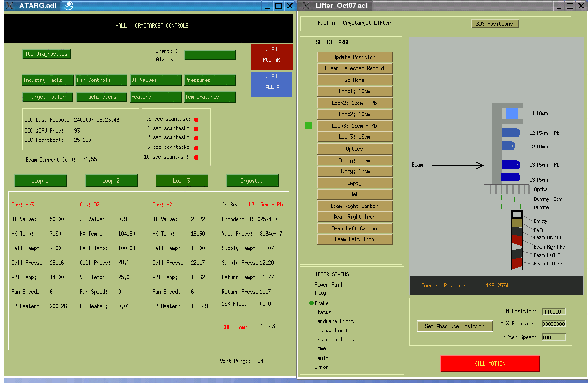Viewport: 588px width, 383px height.
Task: Select target Loop2: 15cm + Pb
Action: [355, 103]
